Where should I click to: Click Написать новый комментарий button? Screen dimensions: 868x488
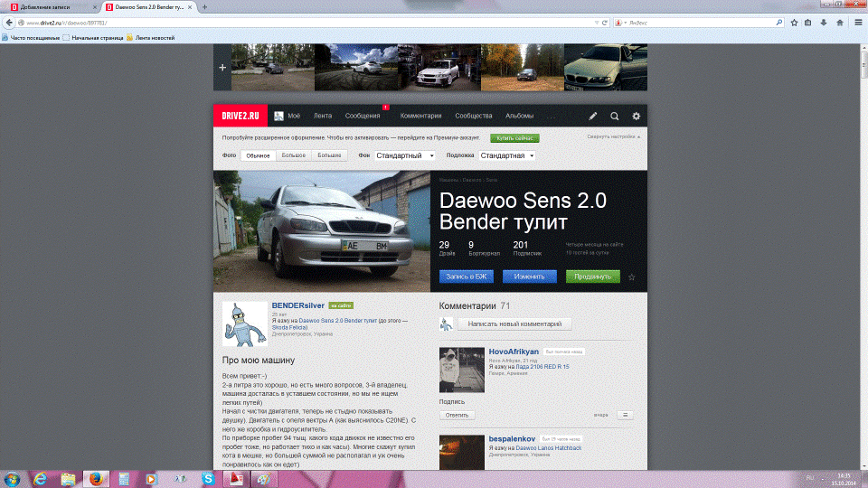(x=514, y=324)
